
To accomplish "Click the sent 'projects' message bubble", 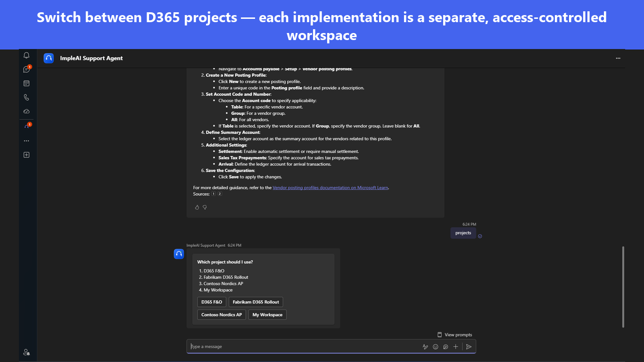I will coord(463,233).
